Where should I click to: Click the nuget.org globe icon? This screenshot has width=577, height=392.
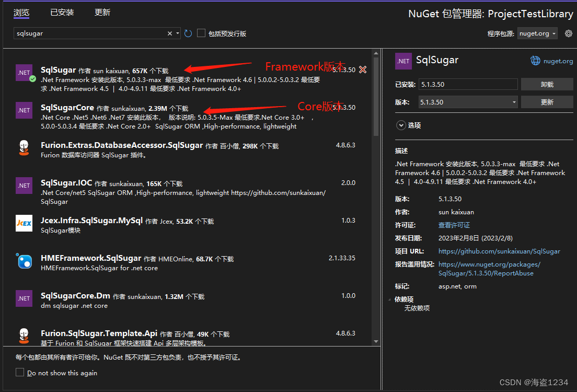(x=535, y=61)
